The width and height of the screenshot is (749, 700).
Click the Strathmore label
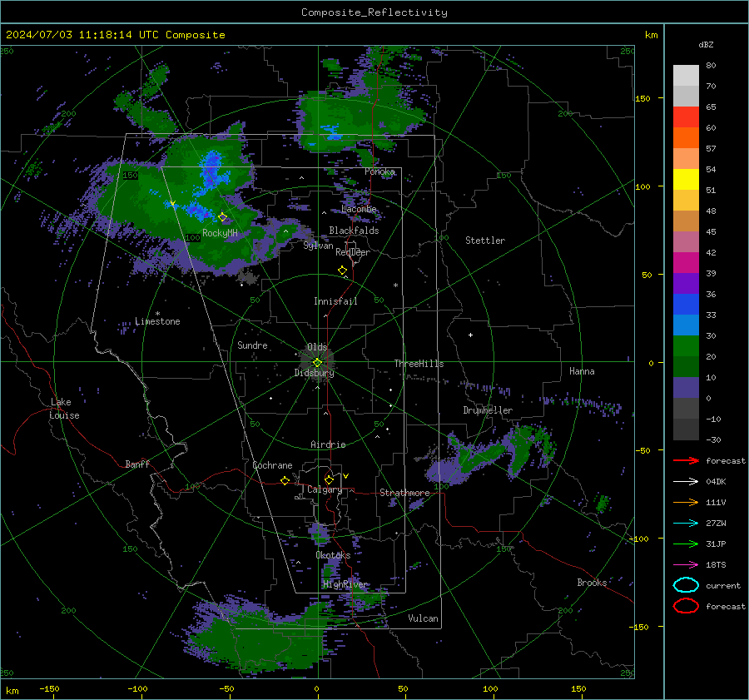404,493
